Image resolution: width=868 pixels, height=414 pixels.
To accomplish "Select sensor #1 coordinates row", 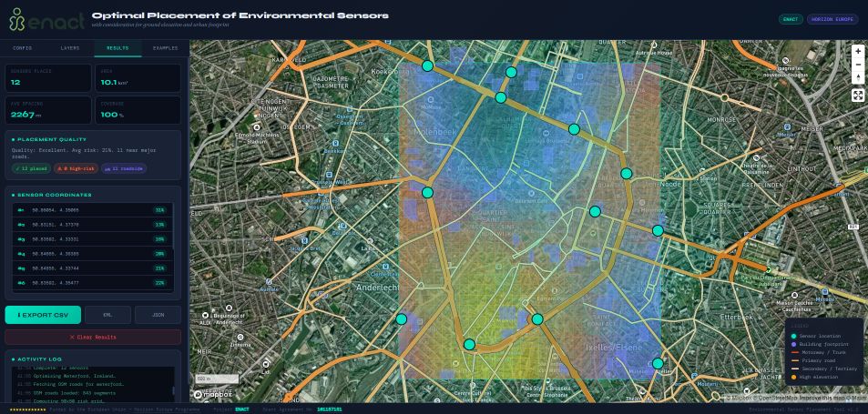I will pos(92,210).
